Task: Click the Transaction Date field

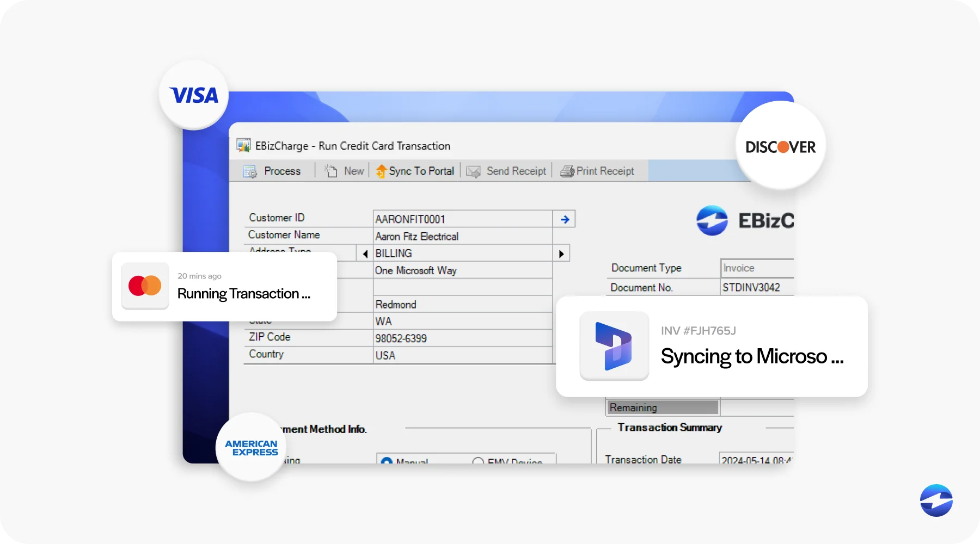Action: coord(757,459)
